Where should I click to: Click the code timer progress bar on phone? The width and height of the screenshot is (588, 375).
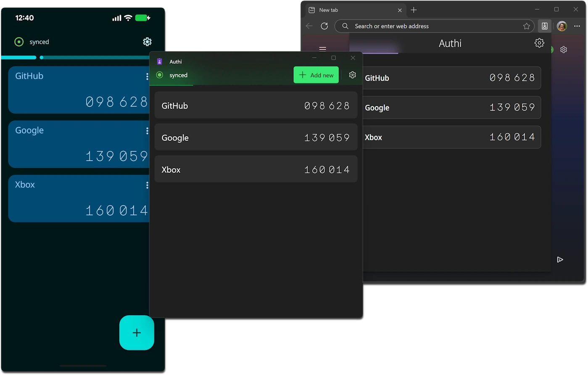click(x=76, y=57)
